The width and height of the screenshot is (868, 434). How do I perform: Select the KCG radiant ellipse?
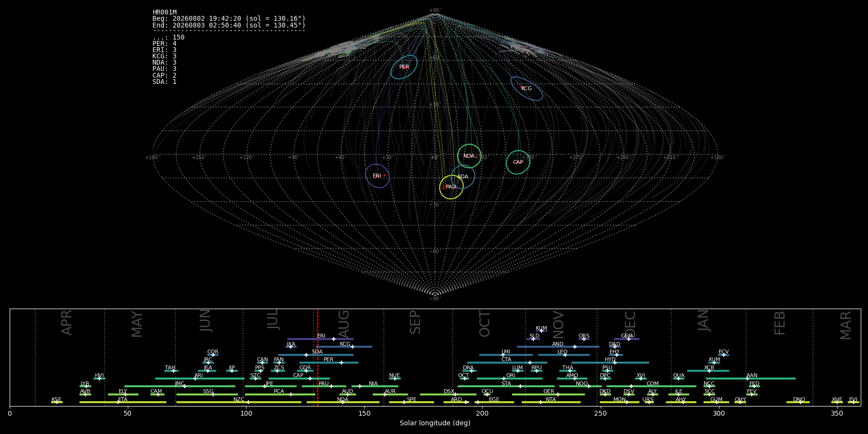527,89
